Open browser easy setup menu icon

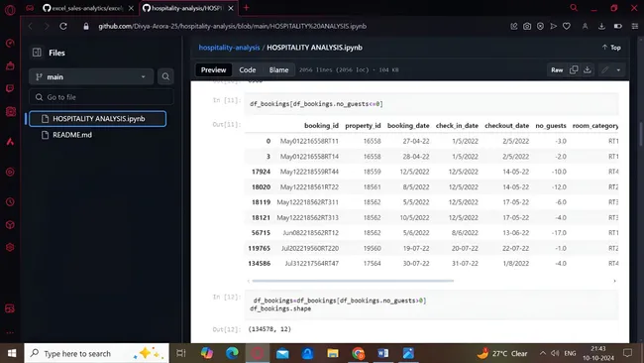[634, 26]
